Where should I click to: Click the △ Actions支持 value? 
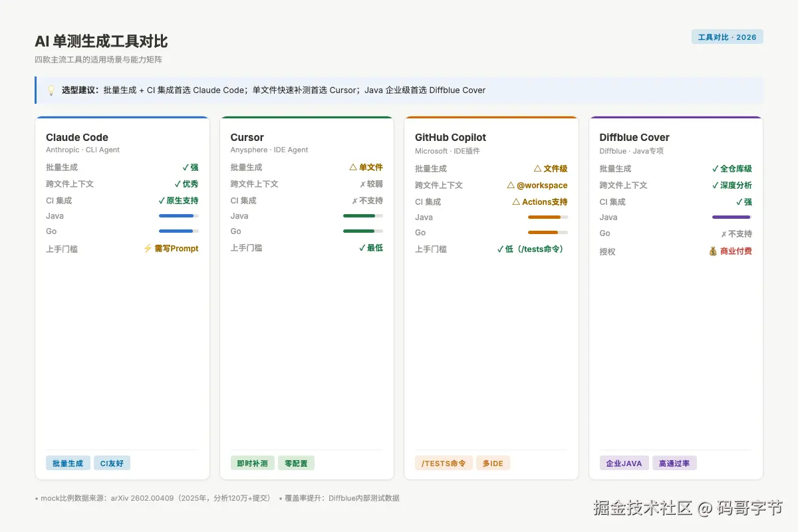point(540,202)
